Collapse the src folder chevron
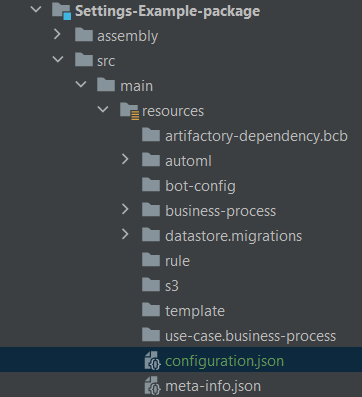 click(x=58, y=60)
